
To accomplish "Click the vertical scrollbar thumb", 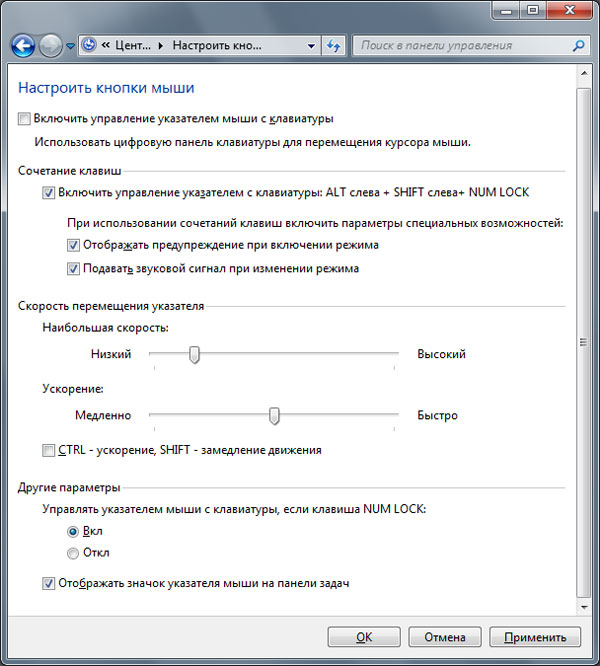I will (584, 342).
